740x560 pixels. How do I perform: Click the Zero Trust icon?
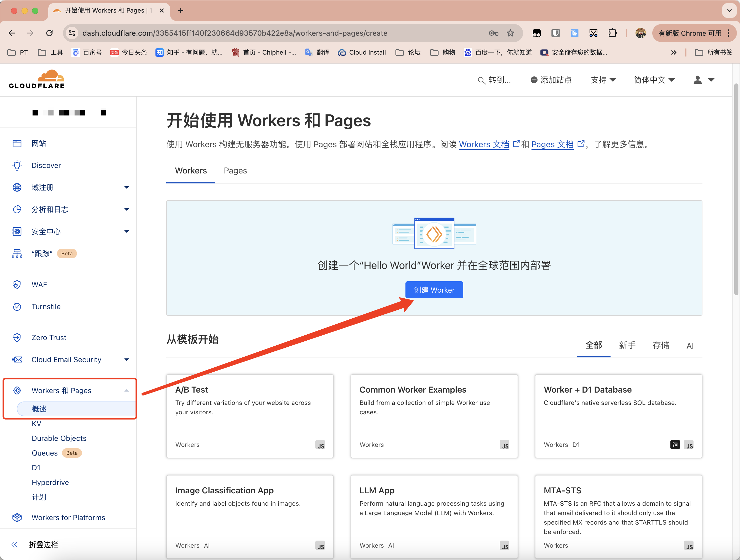[17, 338]
